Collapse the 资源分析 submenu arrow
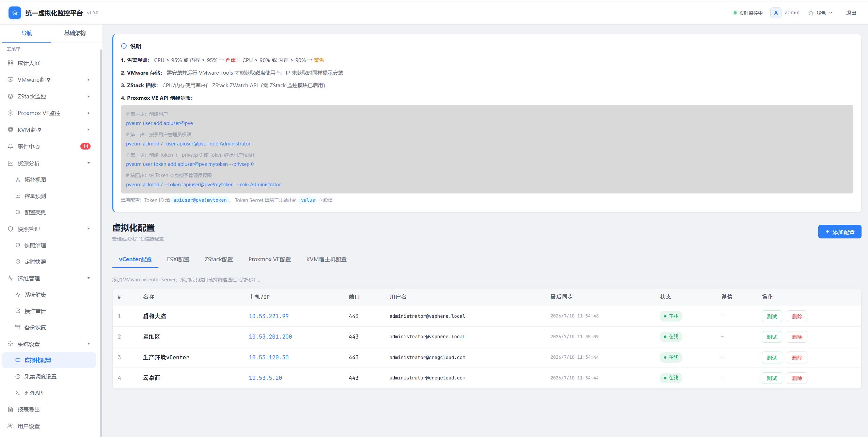868x437 pixels. pyautogui.click(x=89, y=163)
